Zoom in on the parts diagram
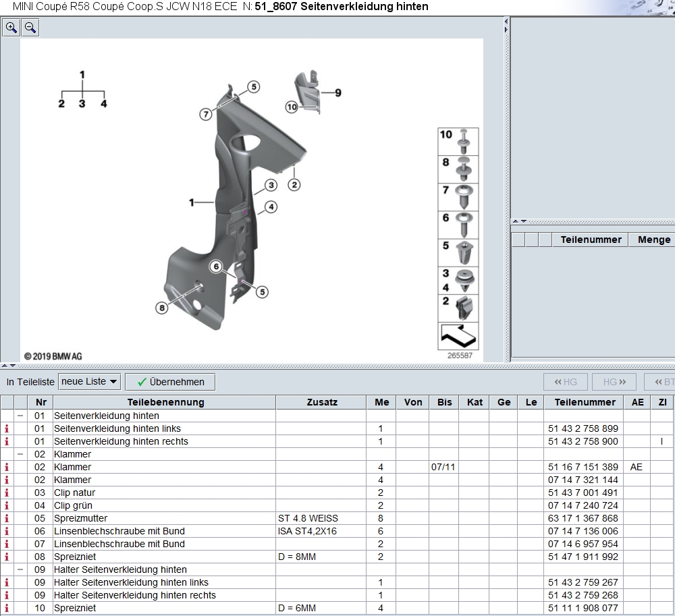This screenshot has width=675, height=616. 11,28
